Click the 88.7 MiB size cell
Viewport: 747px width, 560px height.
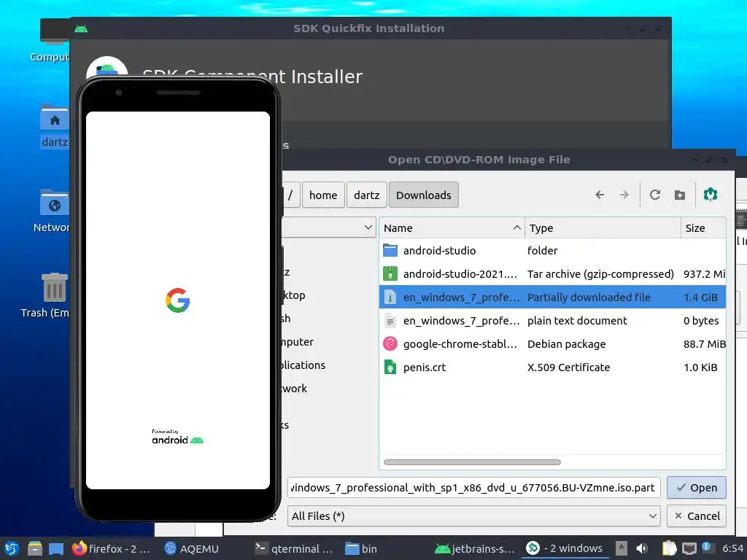click(x=704, y=344)
